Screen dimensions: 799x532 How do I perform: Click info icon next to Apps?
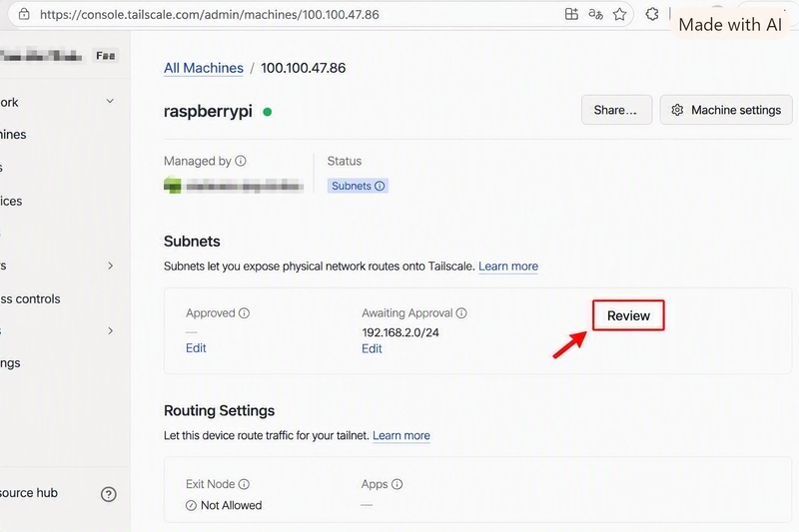[x=397, y=484]
